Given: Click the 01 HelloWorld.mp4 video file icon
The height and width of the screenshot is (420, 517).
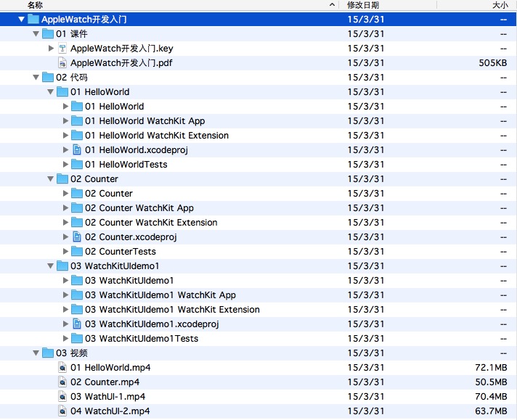Looking at the screenshot, I should [62, 367].
